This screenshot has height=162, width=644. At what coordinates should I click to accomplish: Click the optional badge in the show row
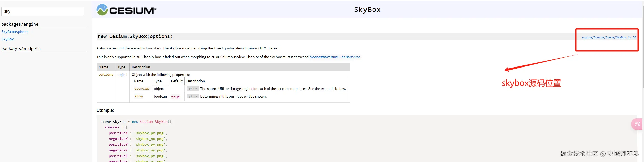[193, 96]
